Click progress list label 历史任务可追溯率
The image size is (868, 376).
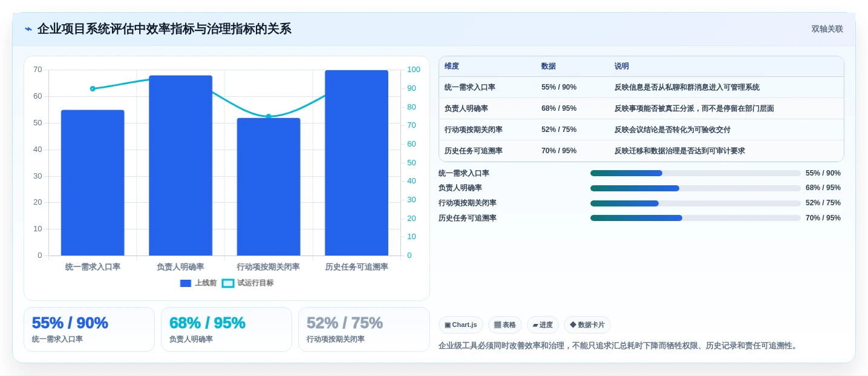[468, 218]
